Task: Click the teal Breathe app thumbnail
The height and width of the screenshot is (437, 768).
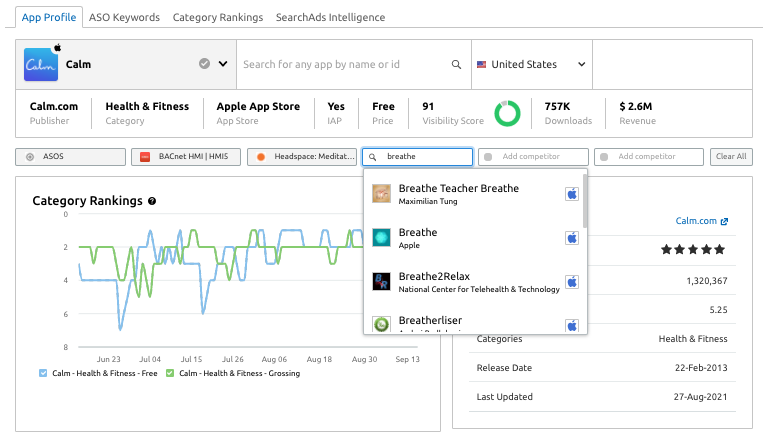Action: tap(382, 238)
